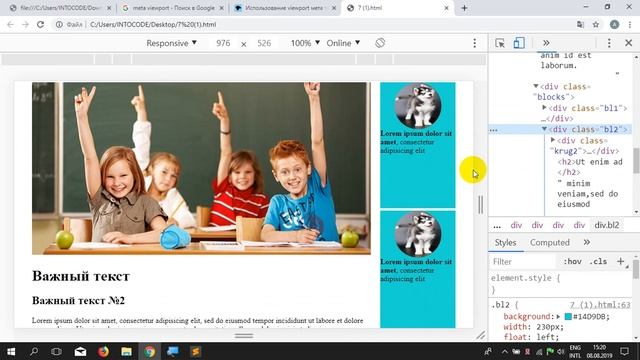The image size is (640, 360).
Task: Select the active 7 (1).html tab
Action: pos(398,8)
